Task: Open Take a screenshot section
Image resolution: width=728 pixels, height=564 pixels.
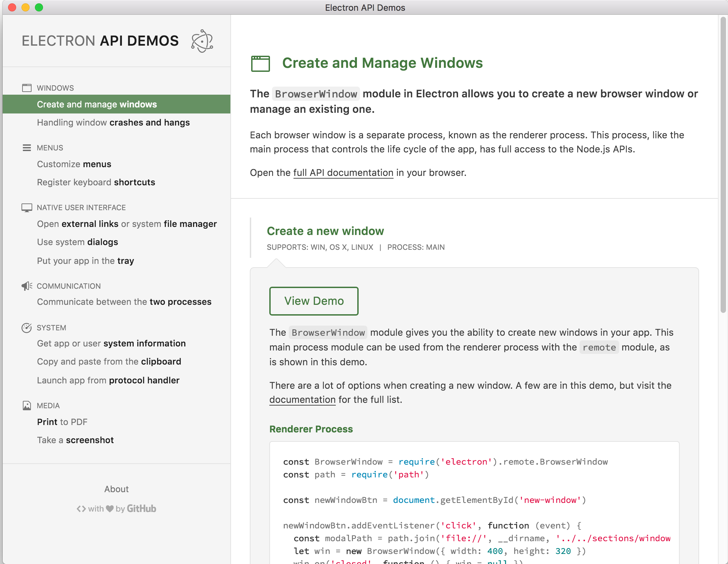Action: pyautogui.click(x=76, y=440)
